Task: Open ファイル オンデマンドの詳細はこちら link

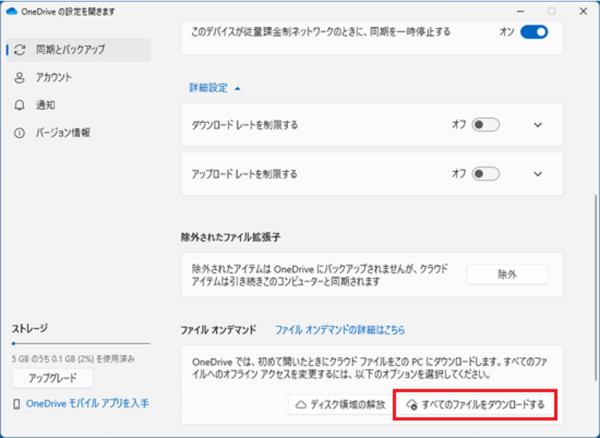Action: click(x=340, y=329)
